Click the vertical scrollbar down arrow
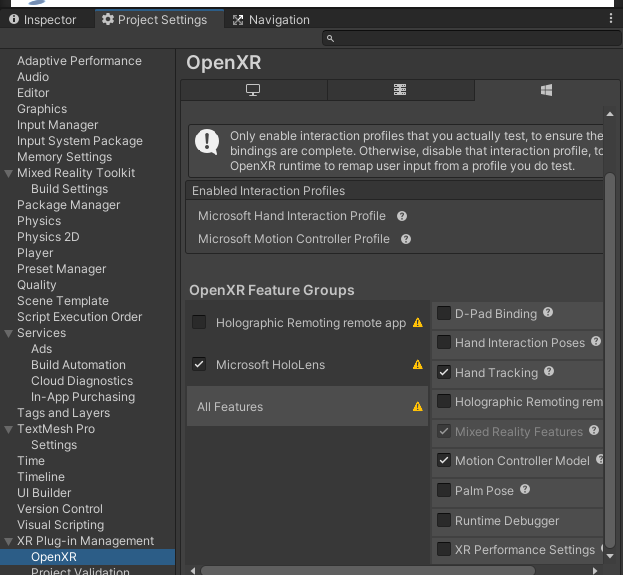 610,556
